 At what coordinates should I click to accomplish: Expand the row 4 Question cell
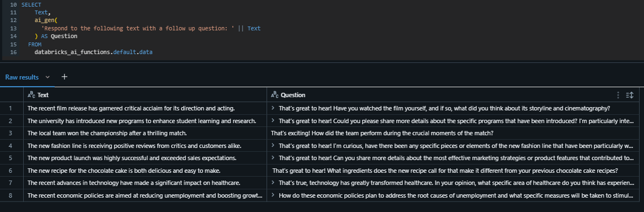coord(273,146)
